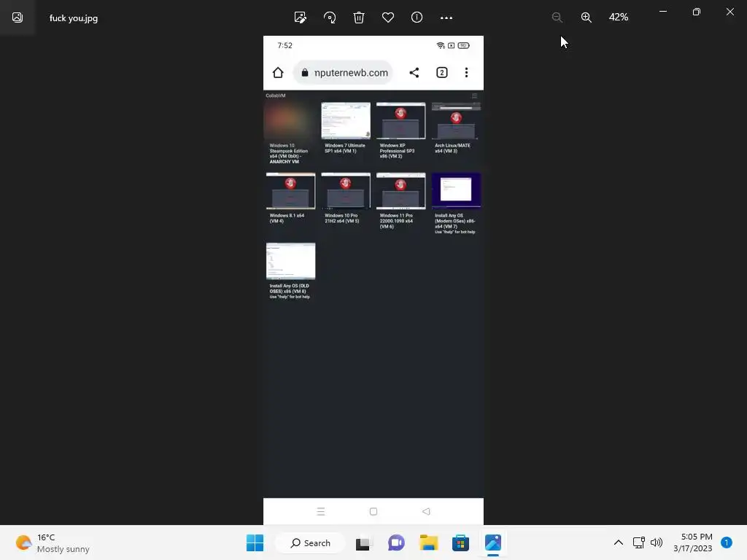Open the Chat app in taskbar
This screenshot has width=747, height=560.
396,542
